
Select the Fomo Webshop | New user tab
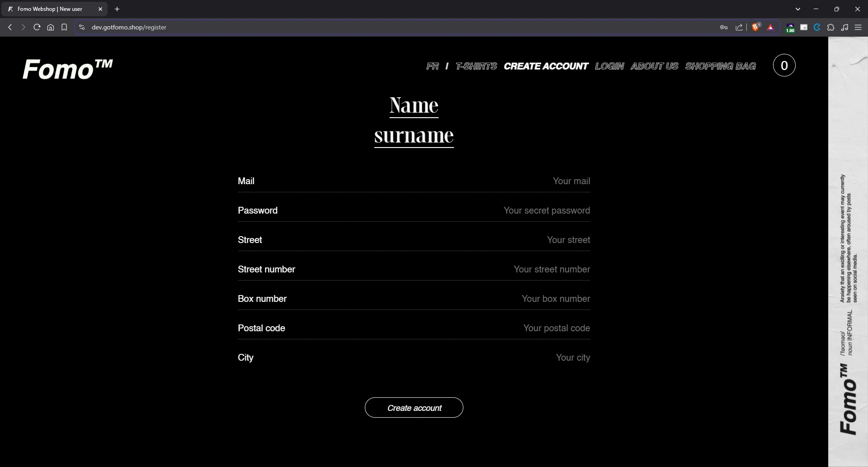55,9
